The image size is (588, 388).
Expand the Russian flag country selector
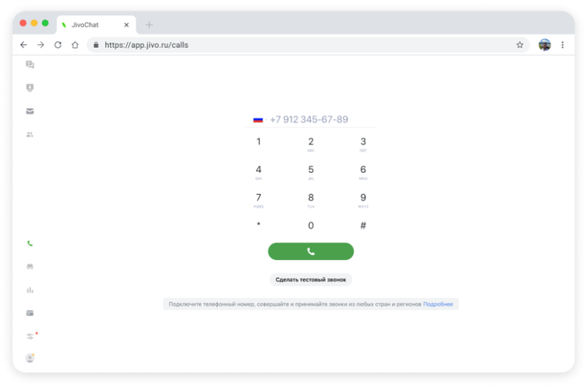tap(259, 120)
